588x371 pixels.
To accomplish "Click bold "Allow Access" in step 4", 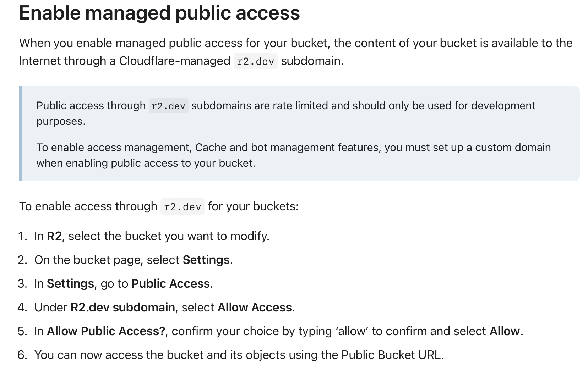I will 255,308.
